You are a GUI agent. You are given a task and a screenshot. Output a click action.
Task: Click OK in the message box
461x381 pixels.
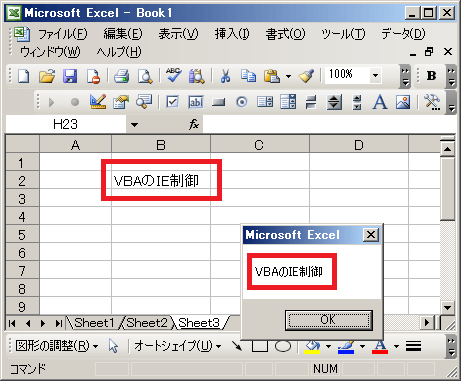click(x=329, y=320)
